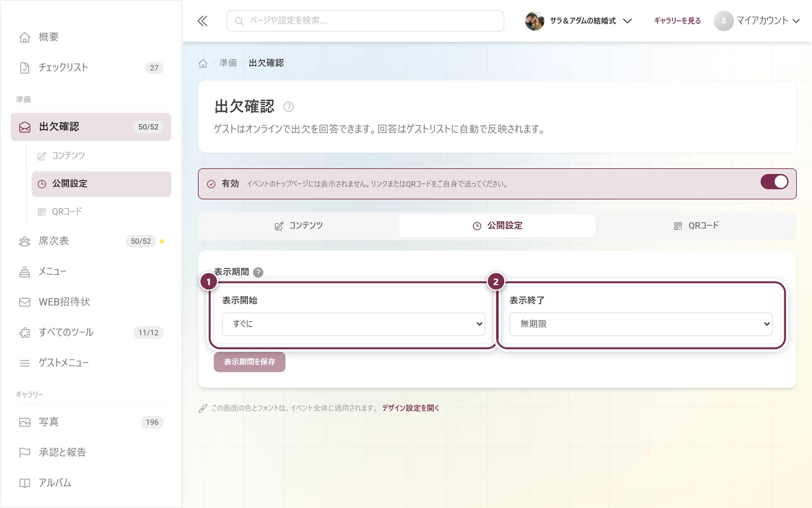Click the すべてのツール puzzle icon
The height and width of the screenshot is (508, 812).
[25, 332]
